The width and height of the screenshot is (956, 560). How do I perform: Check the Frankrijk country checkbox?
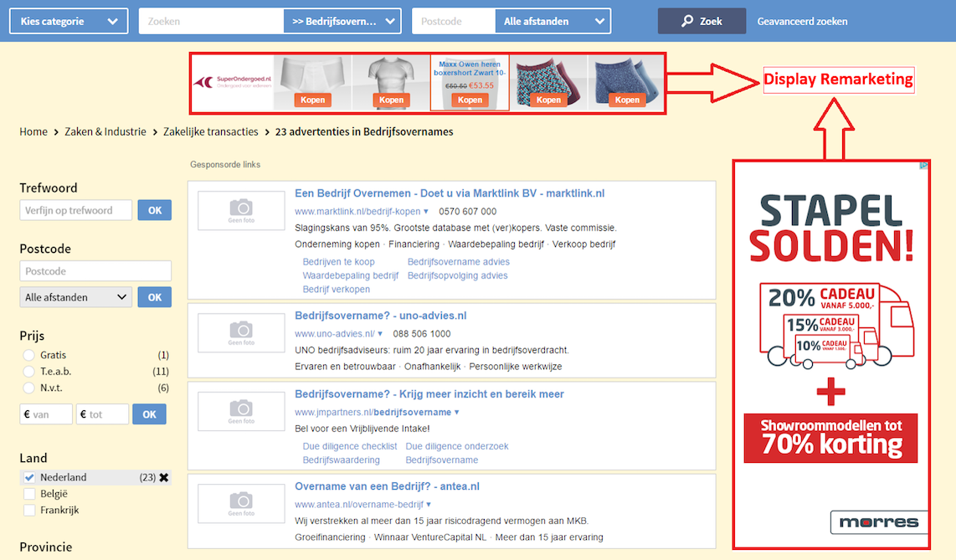(x=29, y=511)
